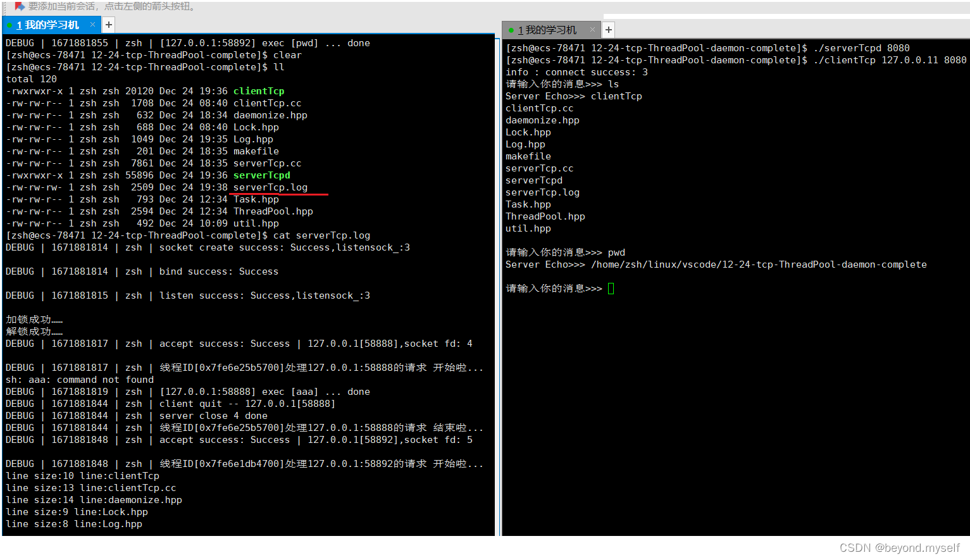Click 'serverTcp.log' in right terminal echo
The width and height of the screenshot is (970, 560).
542,192
